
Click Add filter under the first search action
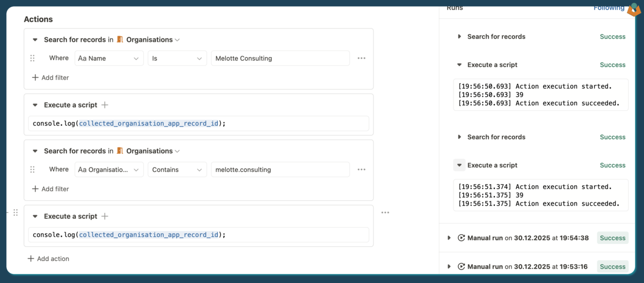(x=50, y=77)
